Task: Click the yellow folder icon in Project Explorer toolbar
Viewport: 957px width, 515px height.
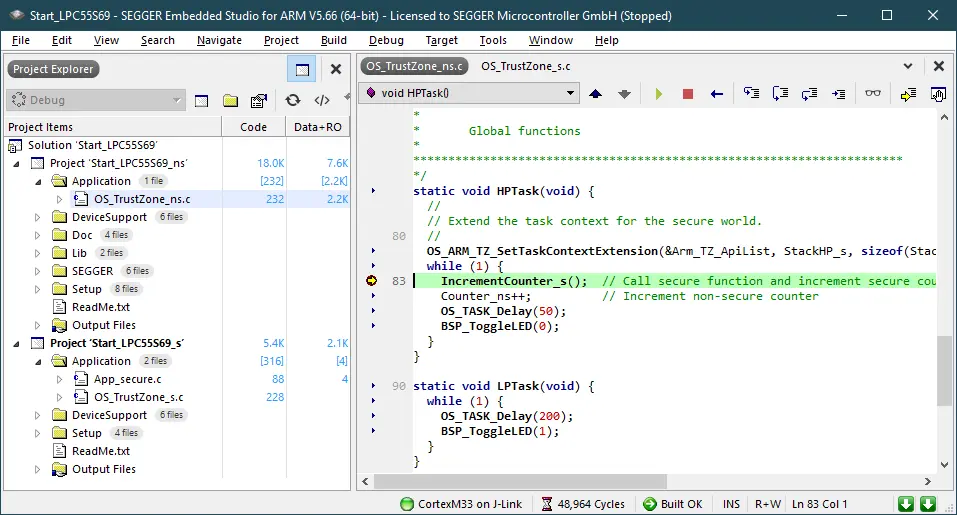Action: [230, 101]
